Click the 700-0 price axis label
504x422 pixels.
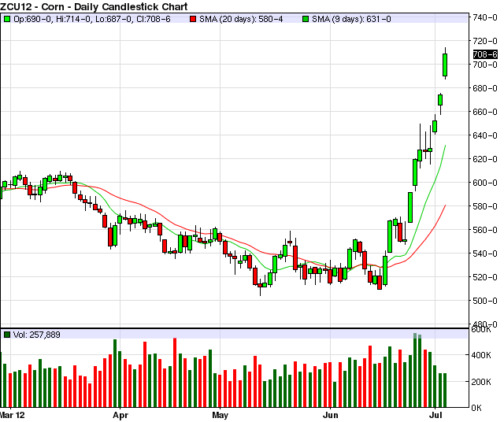click(485, 65)
